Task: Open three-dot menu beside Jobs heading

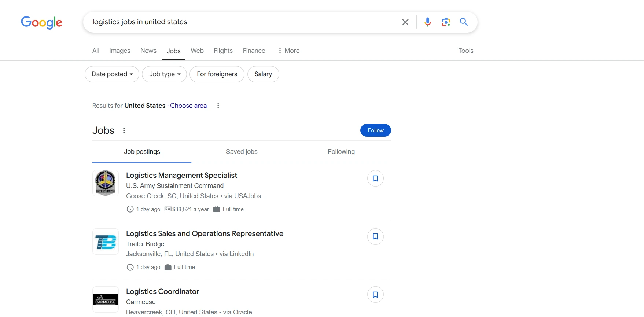Action: click(124, 130)
